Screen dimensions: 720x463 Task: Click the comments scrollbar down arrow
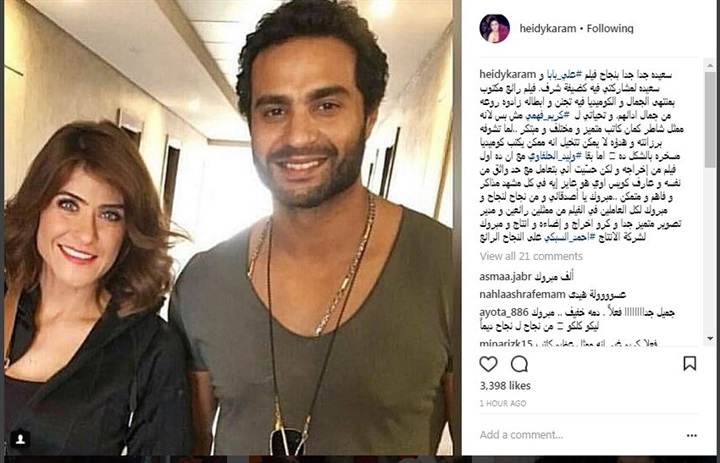click(710, 339)
